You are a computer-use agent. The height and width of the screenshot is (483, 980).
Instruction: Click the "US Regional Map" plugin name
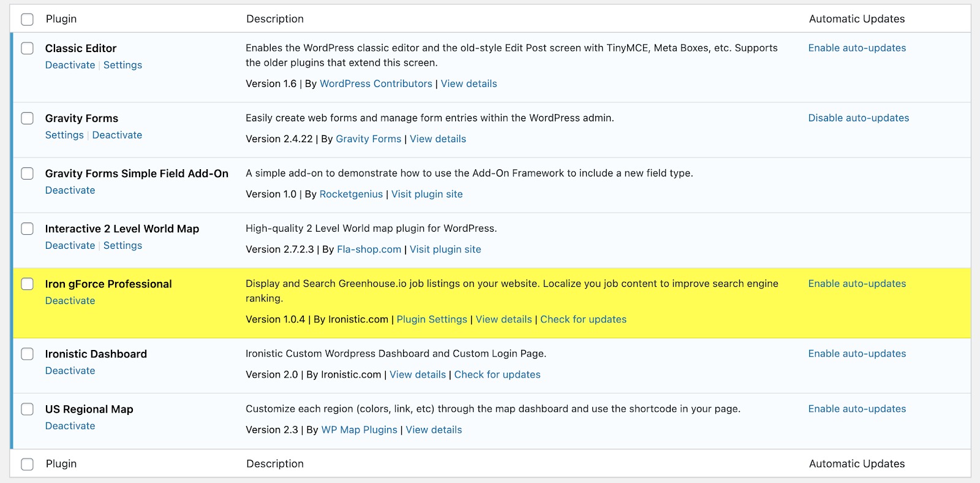pyautogui.click(x=89, y=409)
